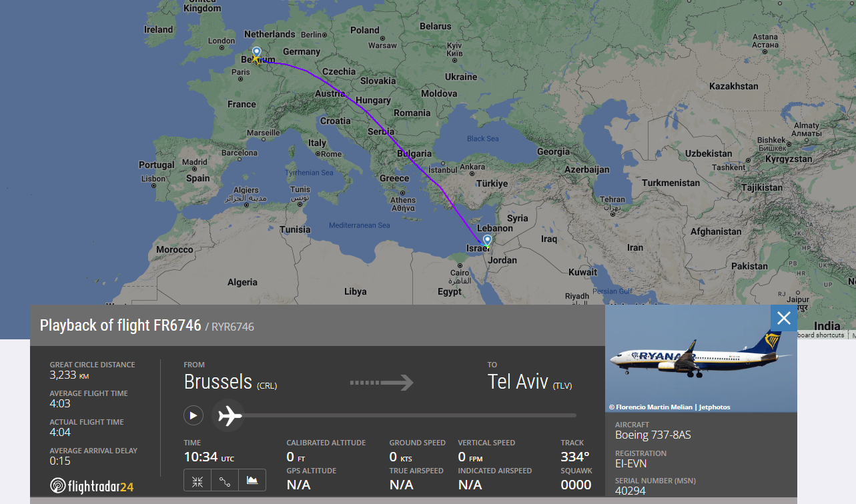Click the Flightradar24 logo
The height and width of the screenshot is (504, 856).
pyautogui.click(x=92, y=486)
